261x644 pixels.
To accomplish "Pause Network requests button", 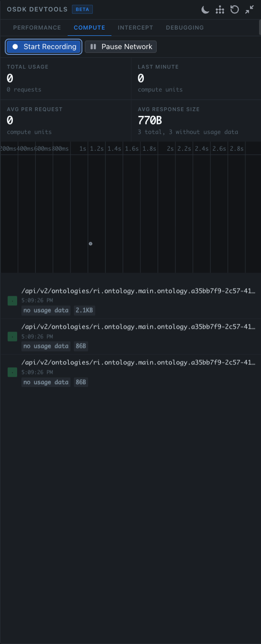I will 120,47.
